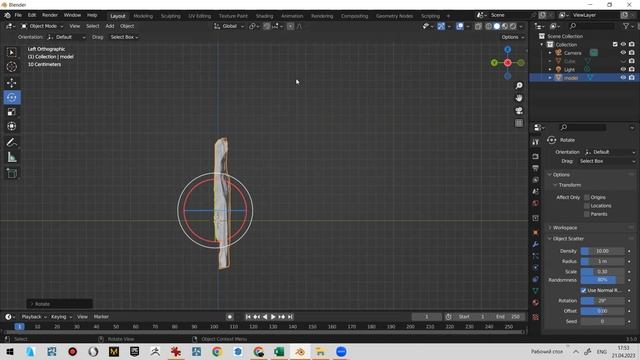This screenshot has width=640, height=360.
Task: Select the Scale tool
Action: 11,112
